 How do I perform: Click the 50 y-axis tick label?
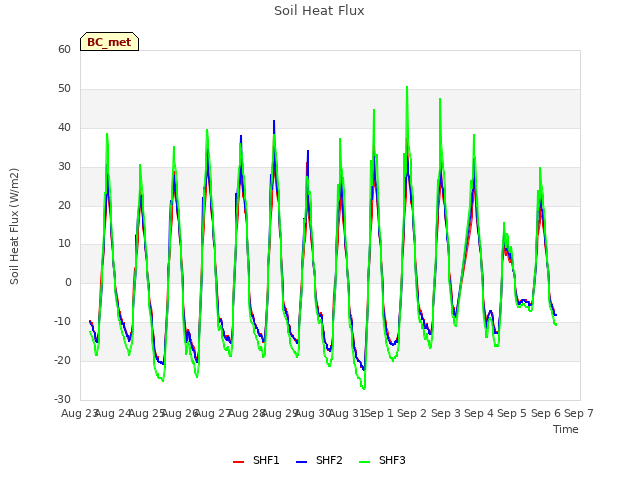coord(64,89)
